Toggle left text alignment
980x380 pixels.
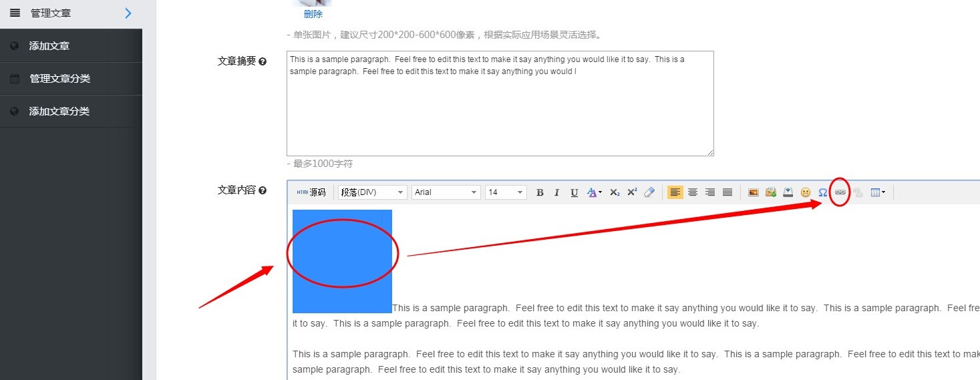675,192
